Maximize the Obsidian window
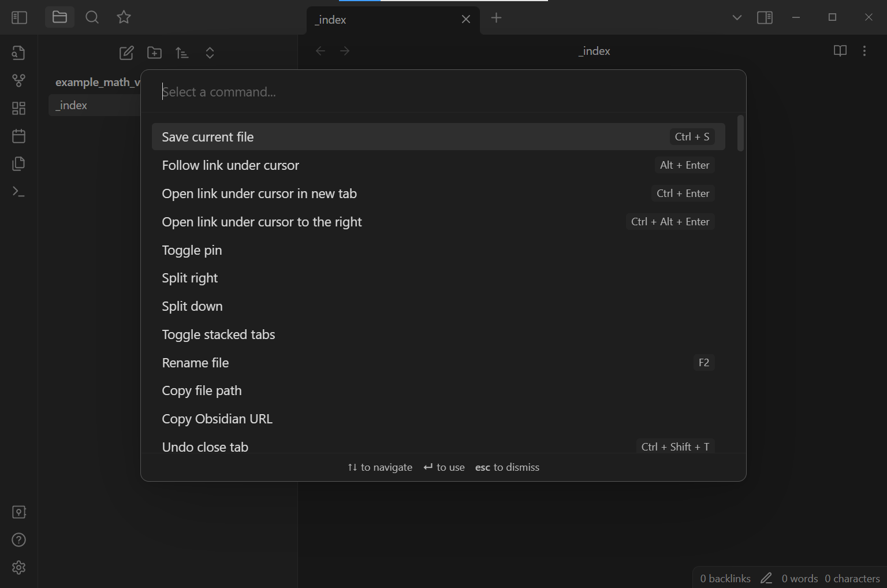The height and width of the screenshot is (588, 887). [x=832, y=17]
